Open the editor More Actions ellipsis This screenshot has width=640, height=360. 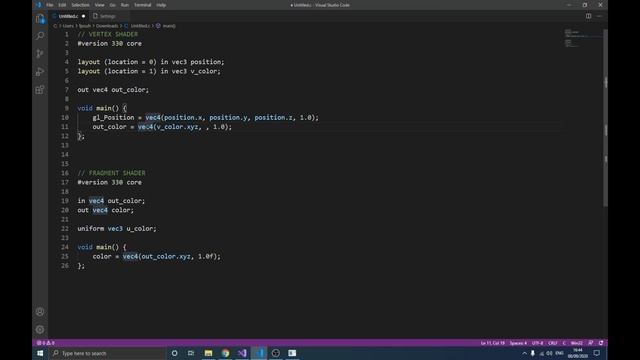click(x=599, y=16)
